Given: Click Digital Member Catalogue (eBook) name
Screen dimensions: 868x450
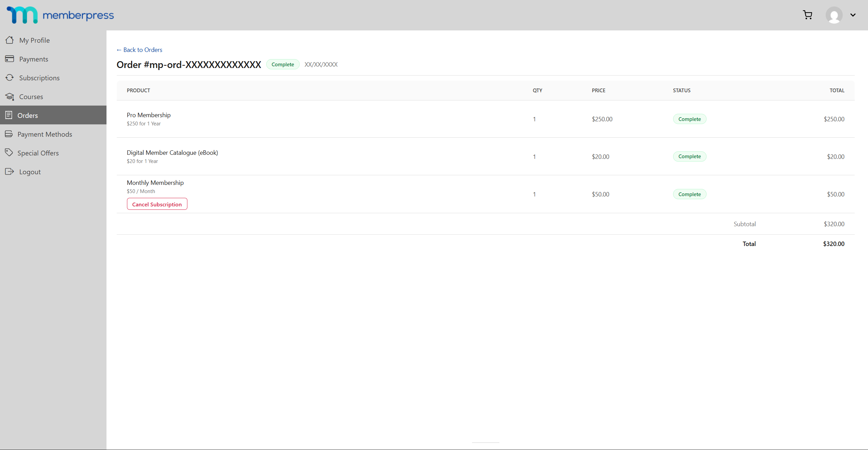Looking at the screenshot, I should 172,152.
